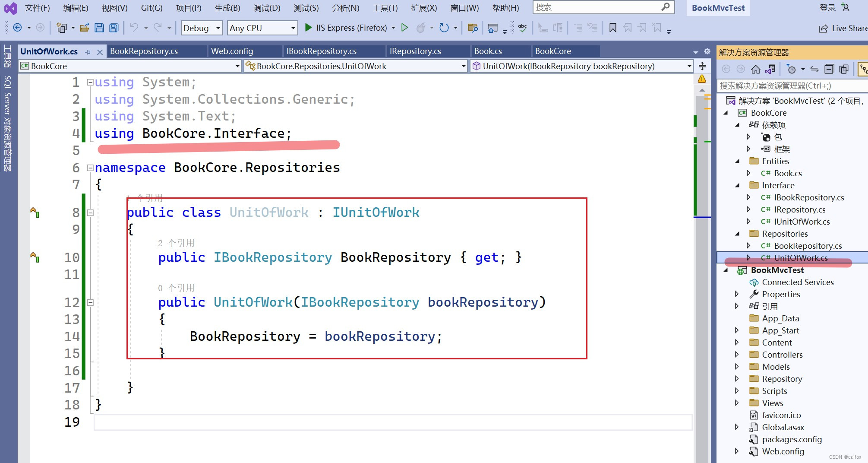This screenshot has width=868, height=463.
Task: Close the UnitOfWork.cs tab
Action: tap(100, 52)
